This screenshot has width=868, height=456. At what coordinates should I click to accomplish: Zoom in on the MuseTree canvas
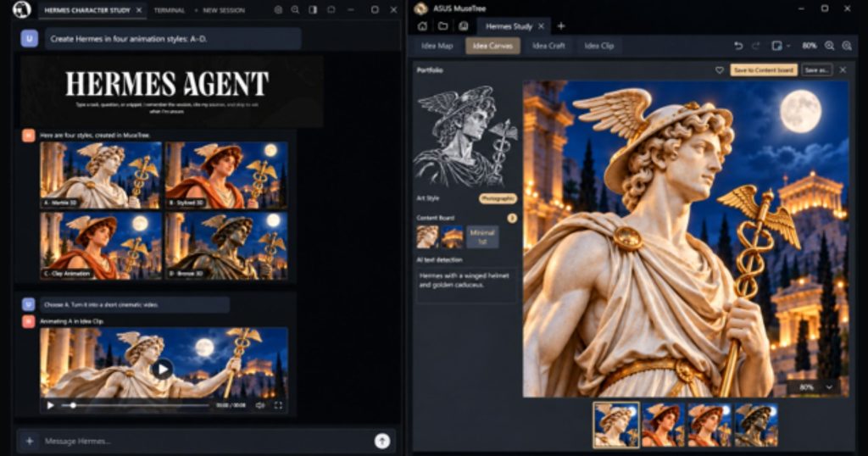tap(829, 46)
